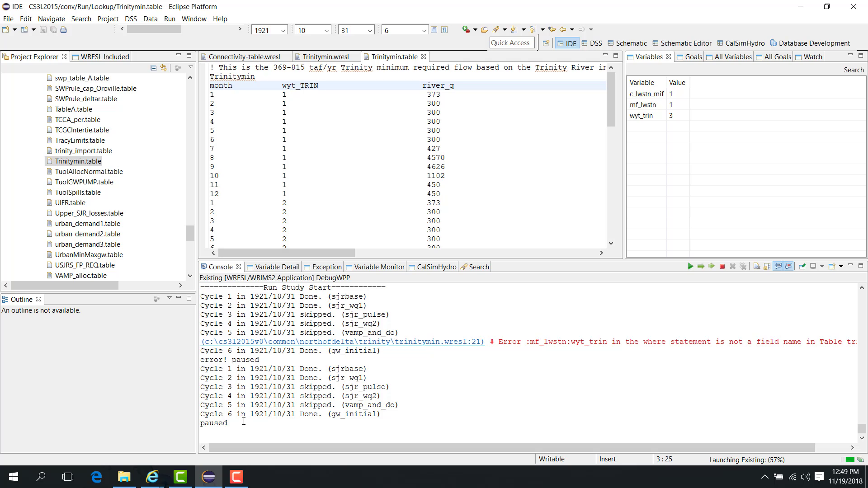Open File Explorer from the taskbar
Image resolution: width=868 pixels, height=488 pixels.
click(124, 477)
